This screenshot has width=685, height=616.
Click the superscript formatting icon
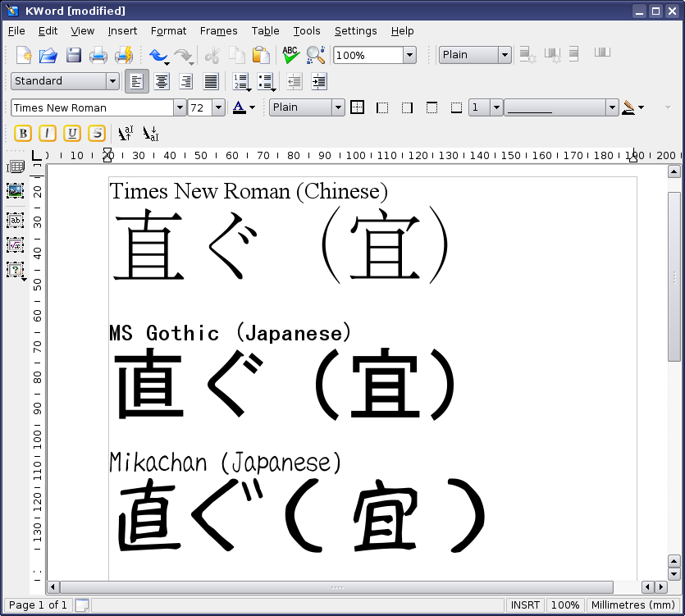coord(126,134)
